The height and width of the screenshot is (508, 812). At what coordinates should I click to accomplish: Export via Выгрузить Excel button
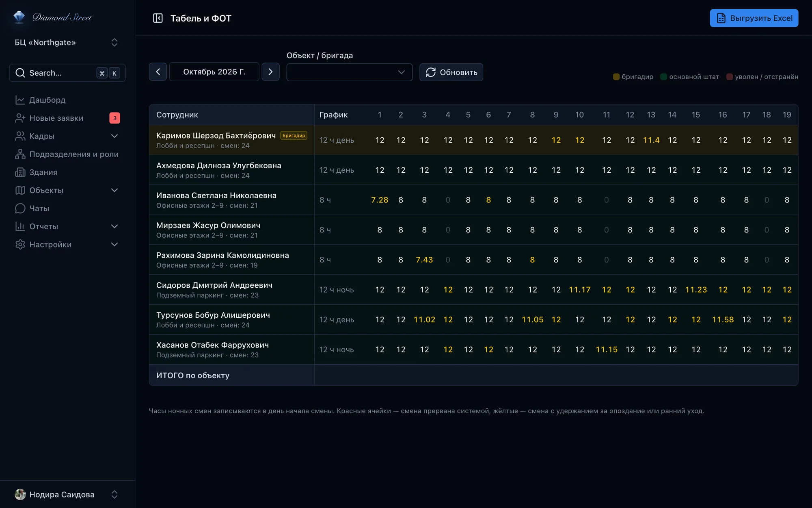tap(754, 18)
